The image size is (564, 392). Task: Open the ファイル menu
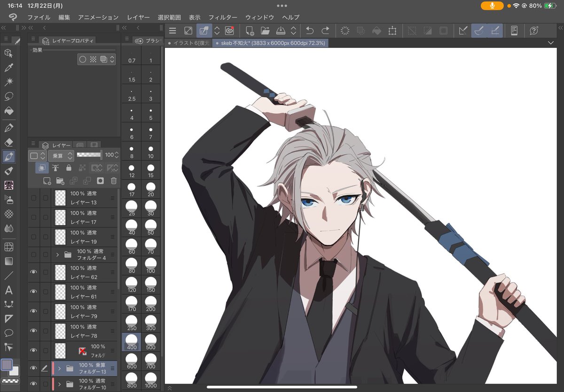39,17
